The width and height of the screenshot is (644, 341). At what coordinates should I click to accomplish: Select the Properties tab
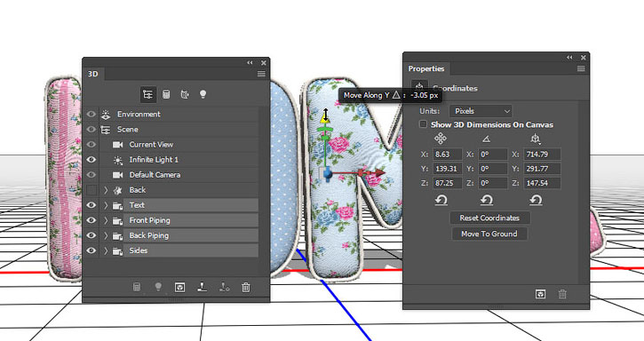point(425,68)
